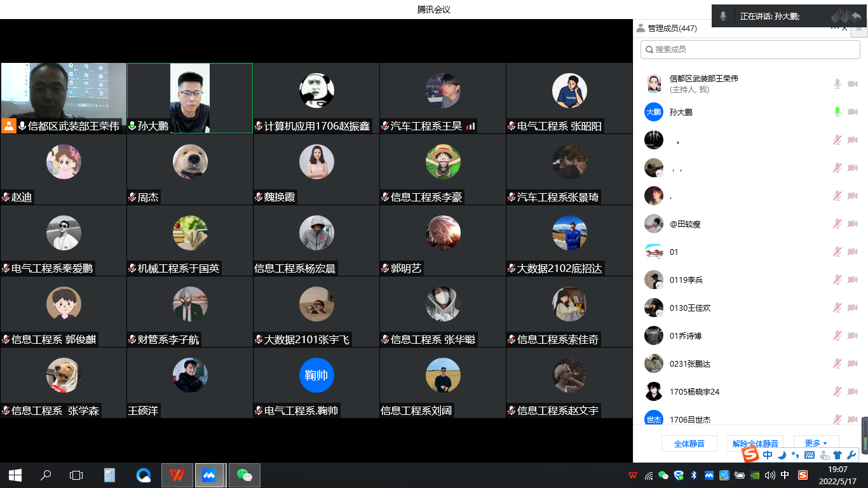Toggle 孙大鹏's green microphone in member list

coord(837,112)
